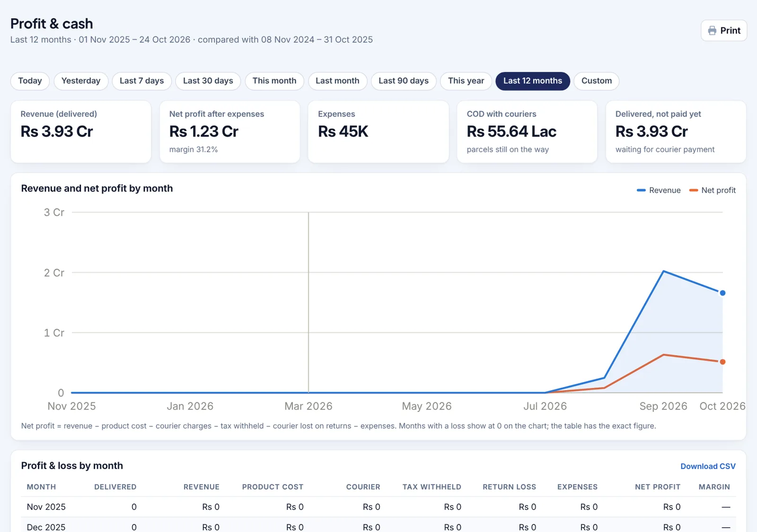This screenshot has height=532, width=757.
Task: Click the EXPENSES column header
Action: 577,487
